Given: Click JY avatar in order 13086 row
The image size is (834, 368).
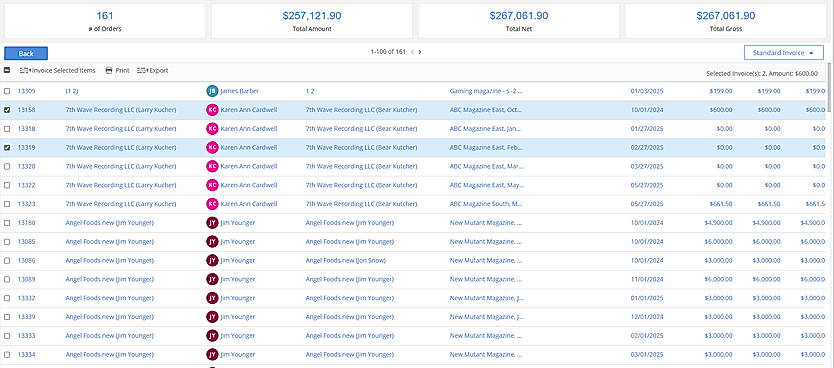Looking at the screenshot, I should 212,260.
